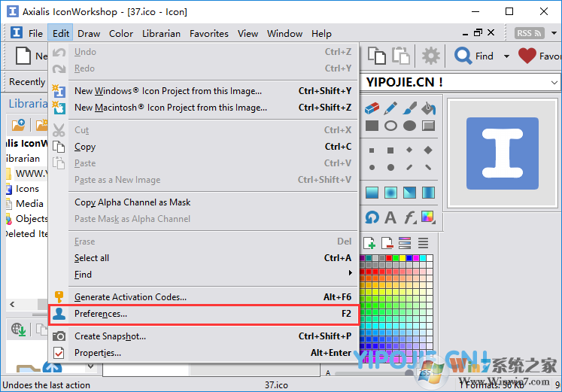Select the Paint Bucket fill tool
This screenshot has height=392, width=562.
428,108
